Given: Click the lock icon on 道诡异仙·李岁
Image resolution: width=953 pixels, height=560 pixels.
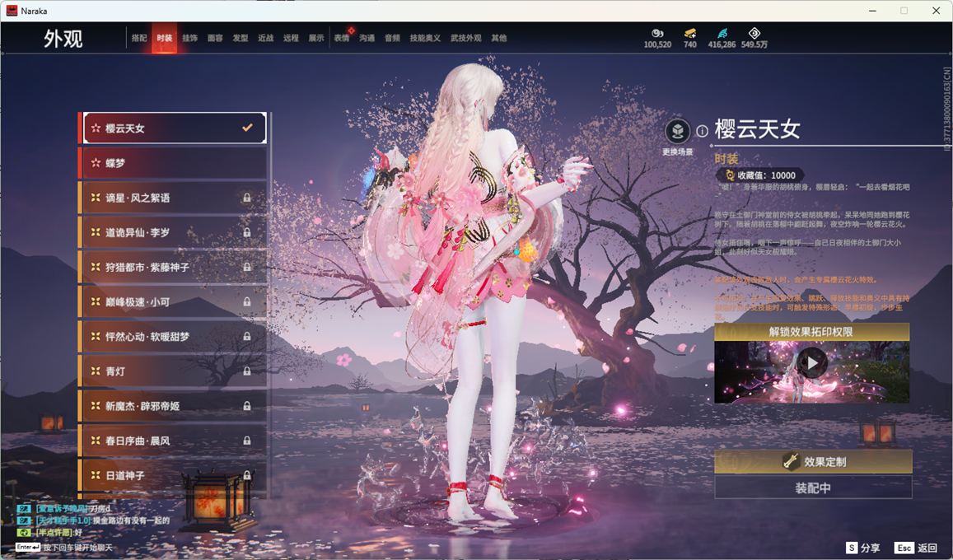Looking at the screenshot, I should point(246,232).
